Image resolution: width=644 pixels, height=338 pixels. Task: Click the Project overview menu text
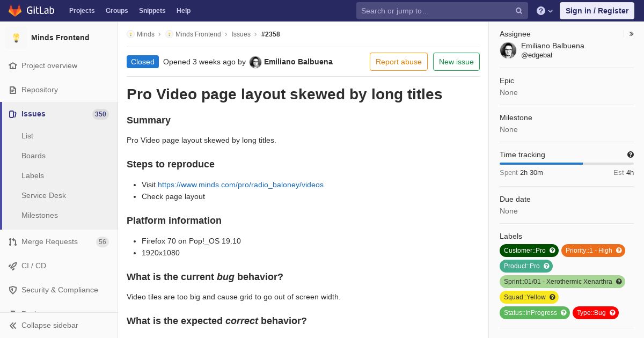pyautogui.click(x=49, y=66)
